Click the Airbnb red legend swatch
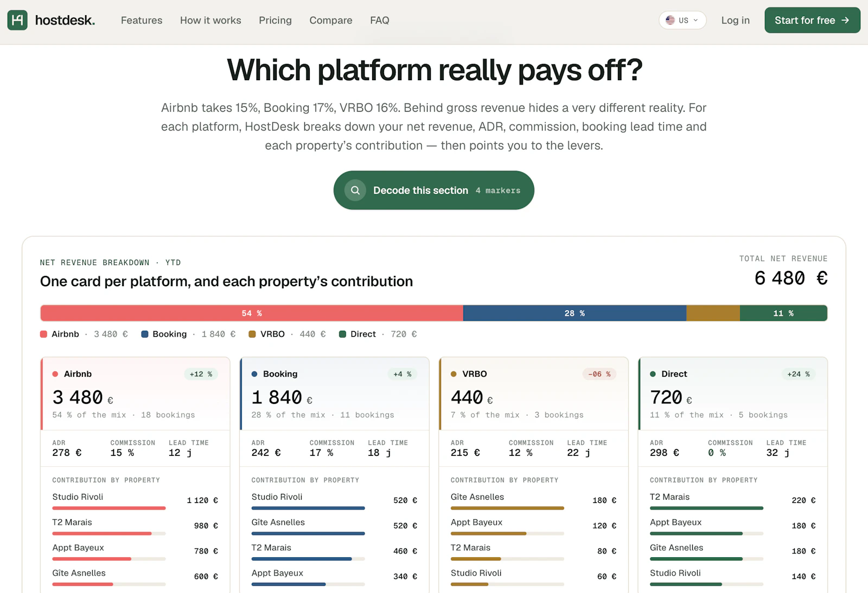 43,334
